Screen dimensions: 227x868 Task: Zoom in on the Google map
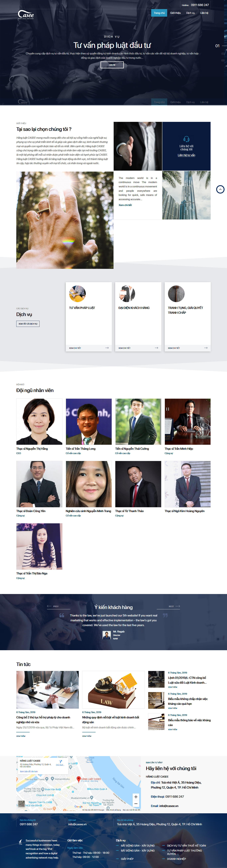[136, 797]
